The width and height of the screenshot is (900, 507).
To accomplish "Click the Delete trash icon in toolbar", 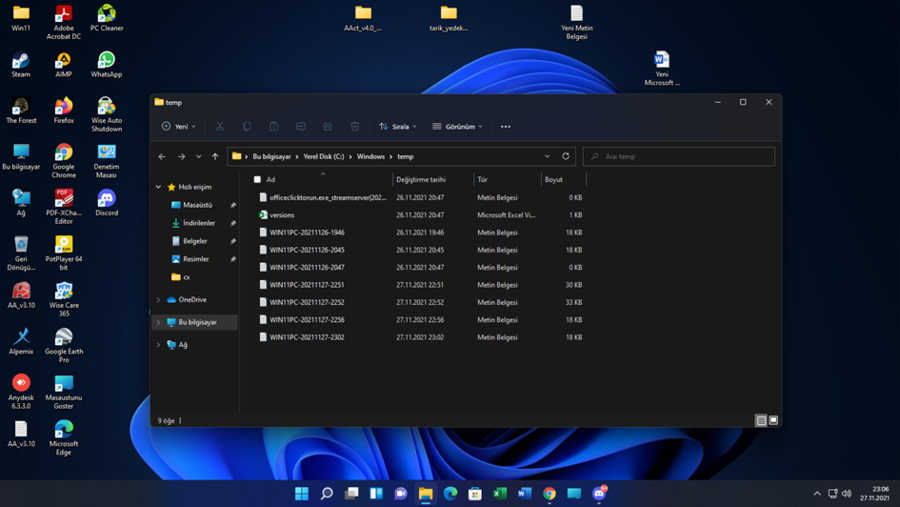I will (355, 127).
